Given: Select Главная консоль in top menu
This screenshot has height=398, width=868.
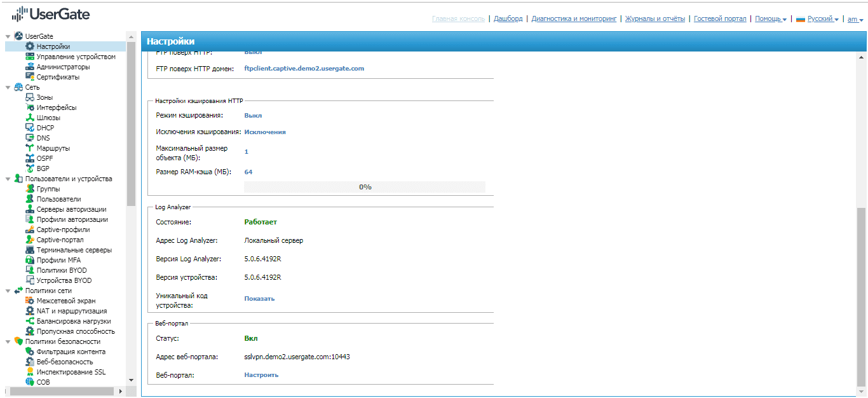Looking at the screenshot, I should tap(458, 19).
